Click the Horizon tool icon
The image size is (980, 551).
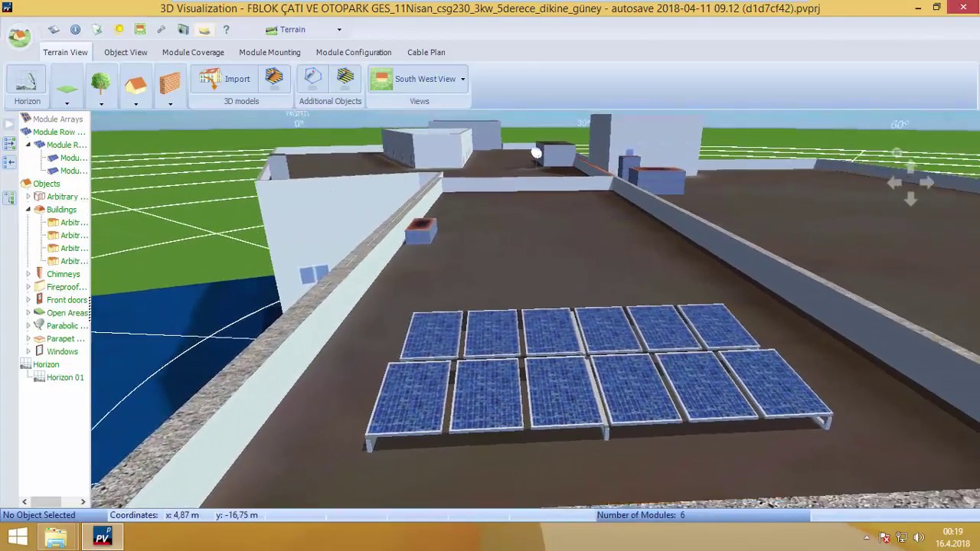[x=27, y=81]
